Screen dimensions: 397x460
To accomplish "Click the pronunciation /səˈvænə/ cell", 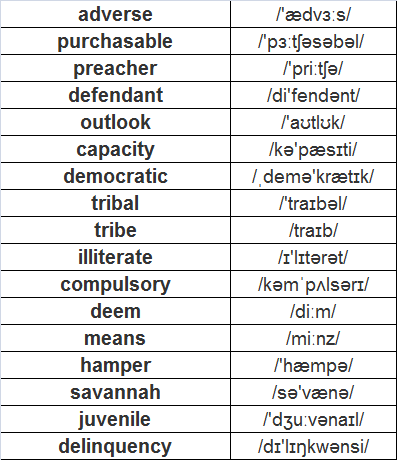I will (x=313, y=392).
